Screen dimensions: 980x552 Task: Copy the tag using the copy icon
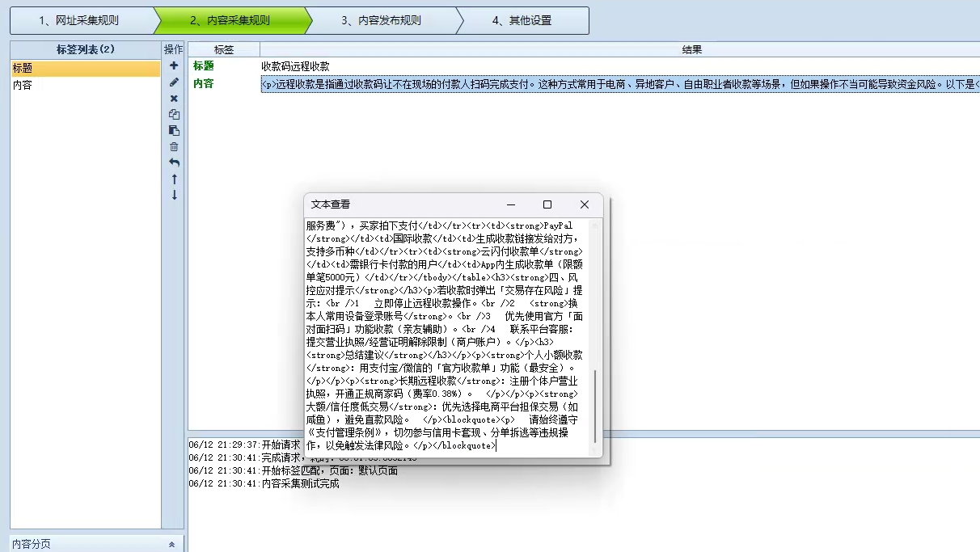pos(174,114)
